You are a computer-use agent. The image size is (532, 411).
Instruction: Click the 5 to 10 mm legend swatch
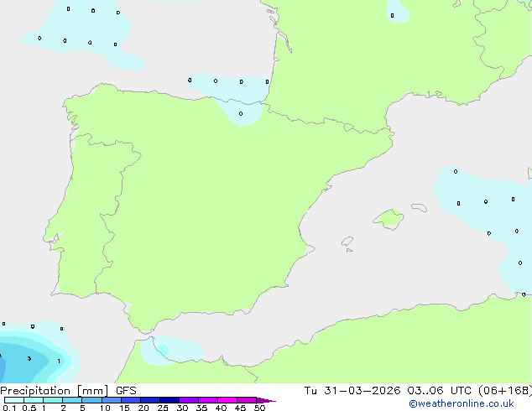pyautogui.click(x=91, y=400)
